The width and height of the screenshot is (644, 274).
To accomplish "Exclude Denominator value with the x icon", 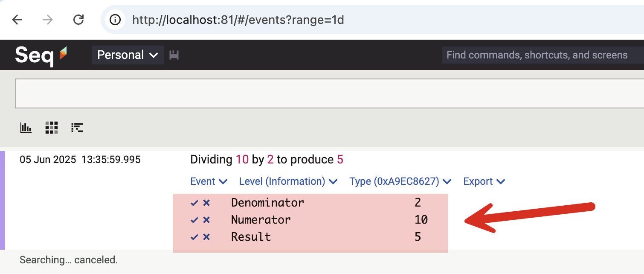I will pyautogui.click(x=206, y=203).
